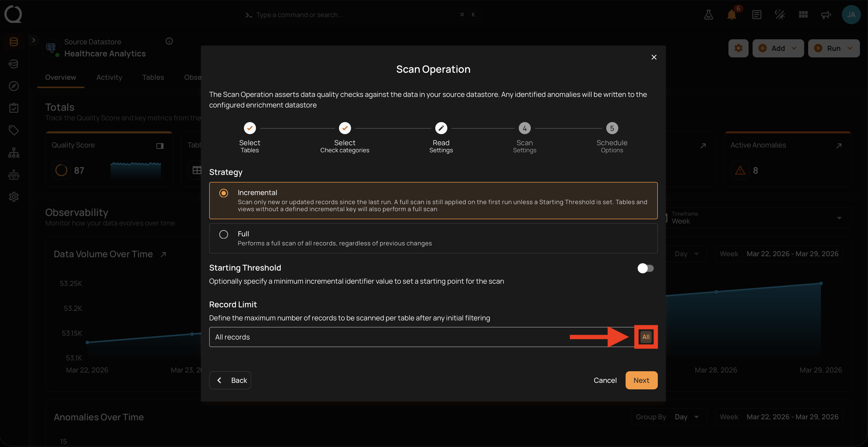Image resolution: width=868 pixels, height=447 pixels.
Task: Go to the Select Check categories step
Action: pos(345,137)
